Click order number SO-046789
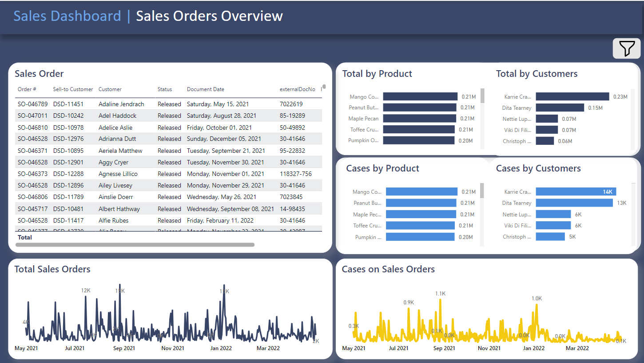This screenshot has height=363, width=644. 32,104
